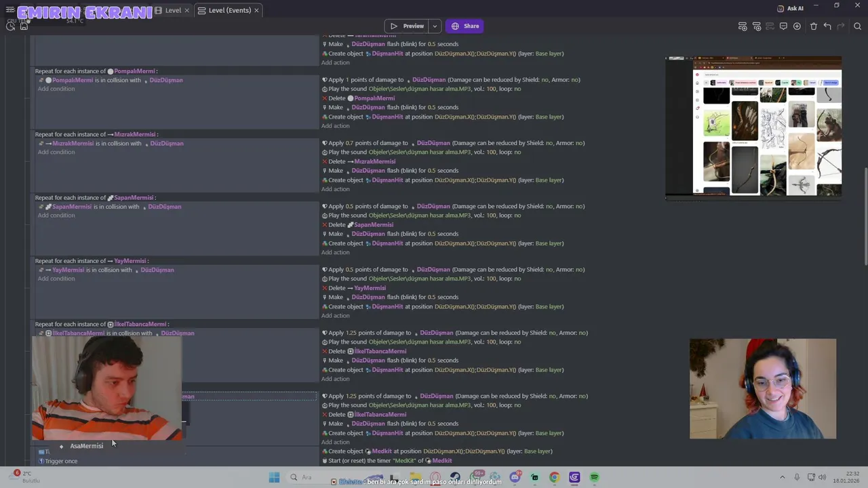Select 'Repeat for each instance of PompalıMermi' header
Screen dimensions: 868x488
[96, 70]
